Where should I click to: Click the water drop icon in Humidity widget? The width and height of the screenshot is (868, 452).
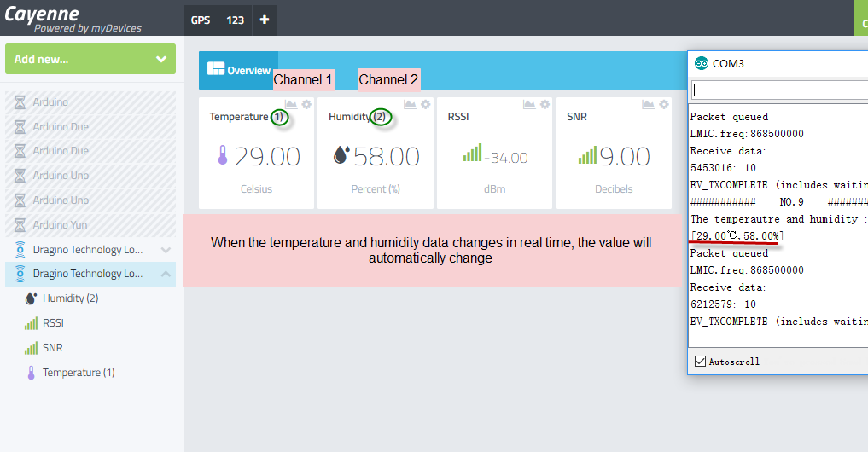pos(341,155)
